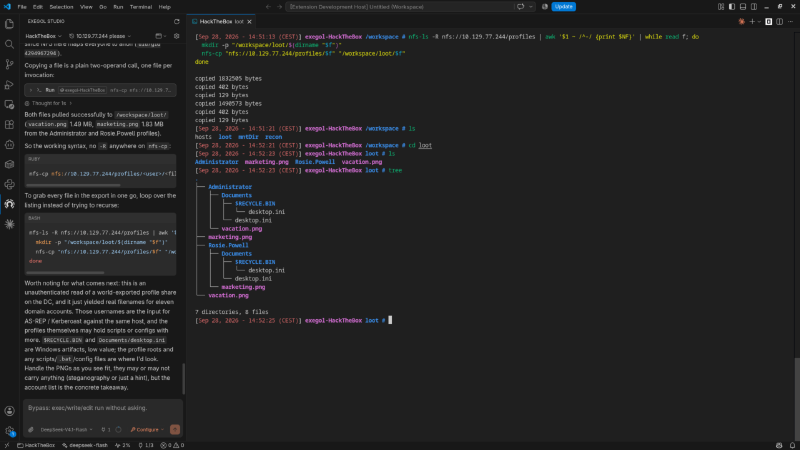The image size is (800, 450).
Task: Click errors and warnings count in status bar
Action: tap(172, 445)
